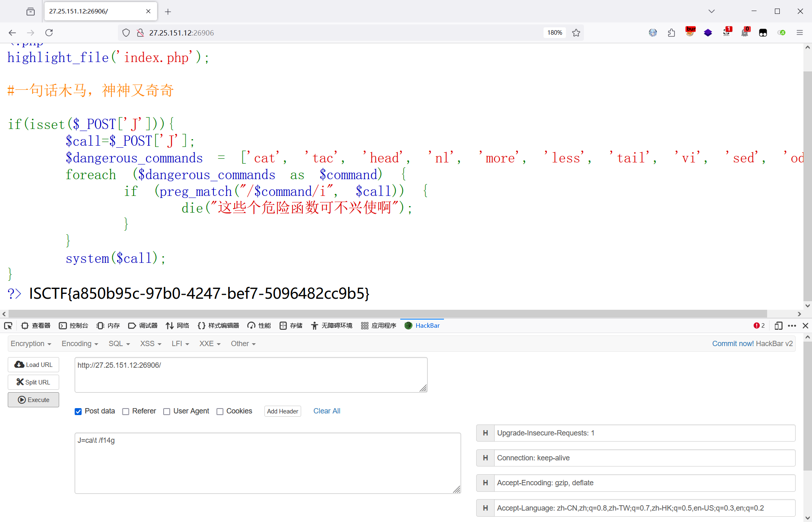
Task: Open the Firefox hamburger menu
Action: pyautogui.click(x=800, y=33)
